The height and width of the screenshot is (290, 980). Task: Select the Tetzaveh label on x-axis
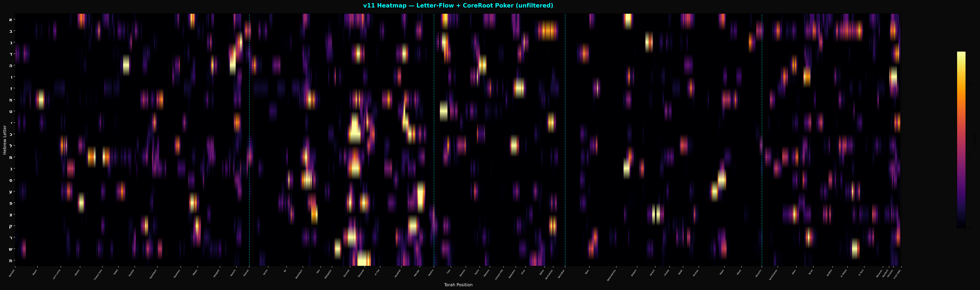(361, 273)
